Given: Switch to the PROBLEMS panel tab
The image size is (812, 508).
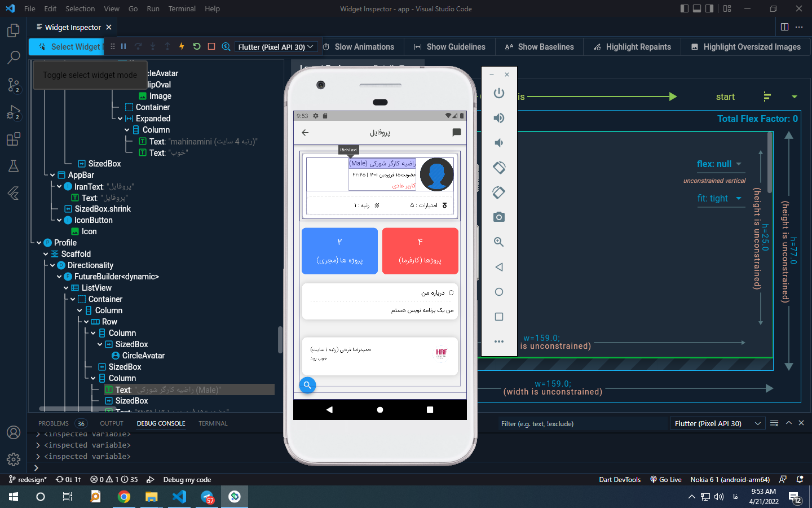Looking at the screenshot, I should pyautogui.click(x=54, y=423).
